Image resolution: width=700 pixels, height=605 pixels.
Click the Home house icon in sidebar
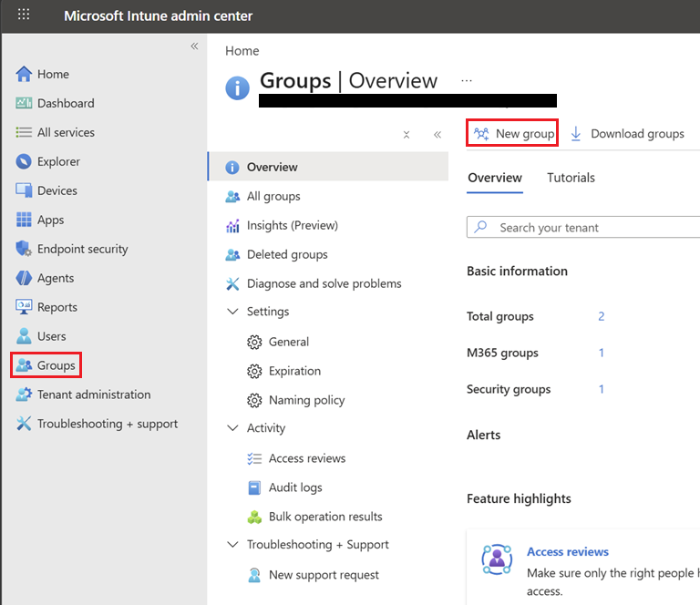[x=24, y=74]
